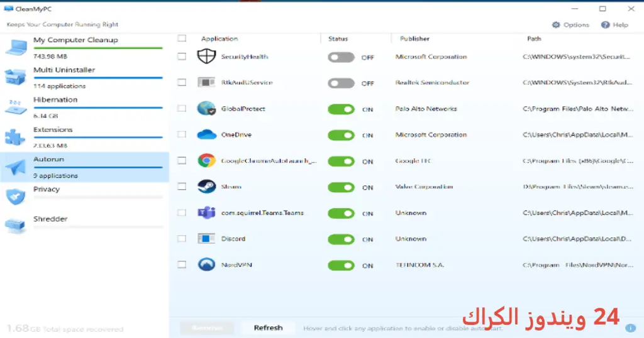Tick the Steam row checkbox

pos(182,186)
